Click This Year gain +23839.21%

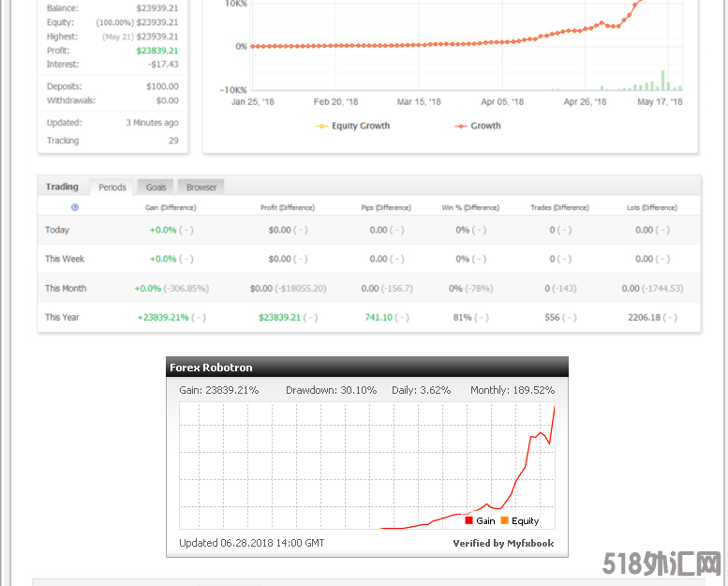(163, 318)
